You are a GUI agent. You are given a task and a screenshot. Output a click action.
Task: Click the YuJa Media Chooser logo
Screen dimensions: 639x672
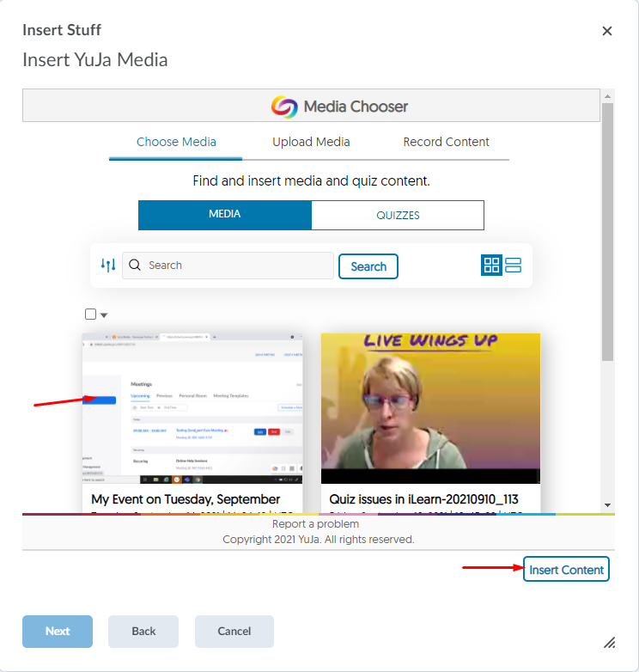(284, 107)
